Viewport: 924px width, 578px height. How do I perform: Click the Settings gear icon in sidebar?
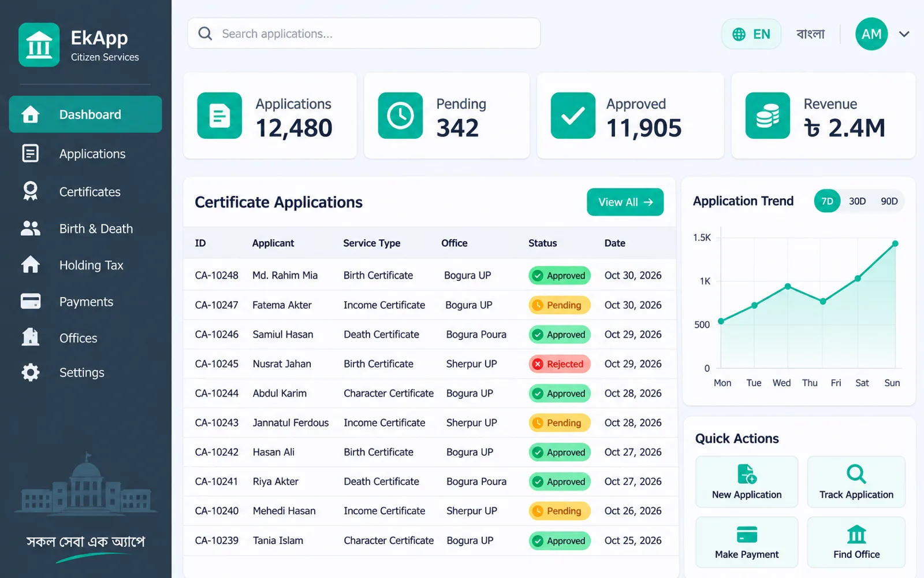(31, 372)
